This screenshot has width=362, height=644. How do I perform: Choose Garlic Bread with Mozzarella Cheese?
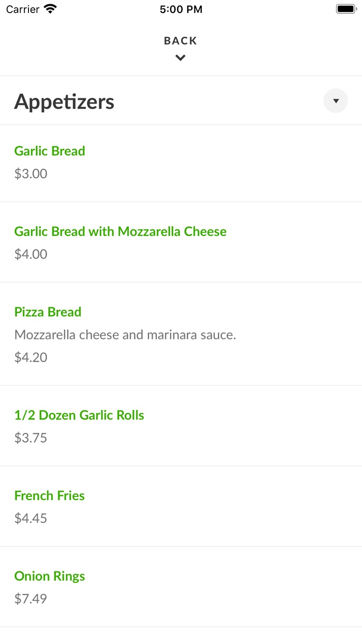(x=120, y=231)
